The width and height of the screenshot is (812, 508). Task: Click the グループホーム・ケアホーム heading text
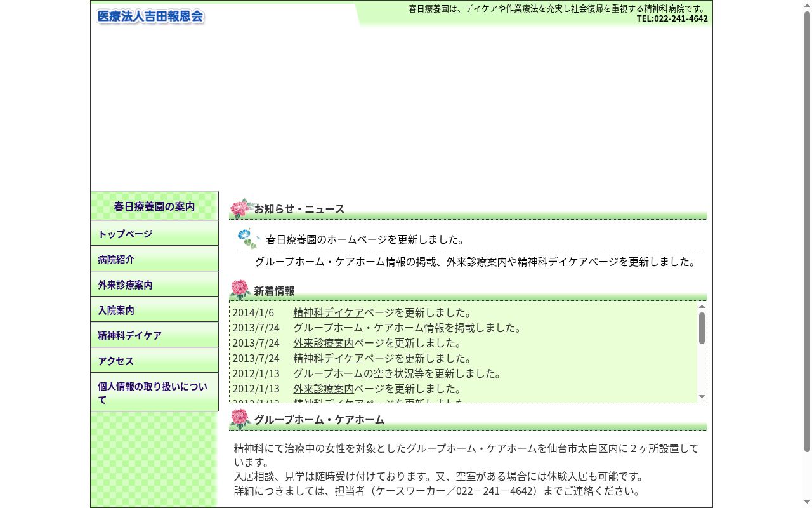point(319,420)
